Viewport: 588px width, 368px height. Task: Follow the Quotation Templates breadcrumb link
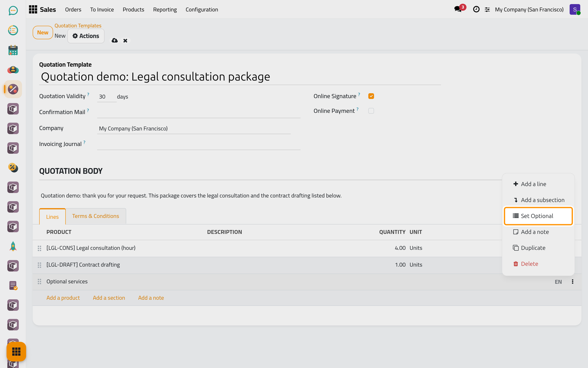pyautogui.click(x=78, y=26)
